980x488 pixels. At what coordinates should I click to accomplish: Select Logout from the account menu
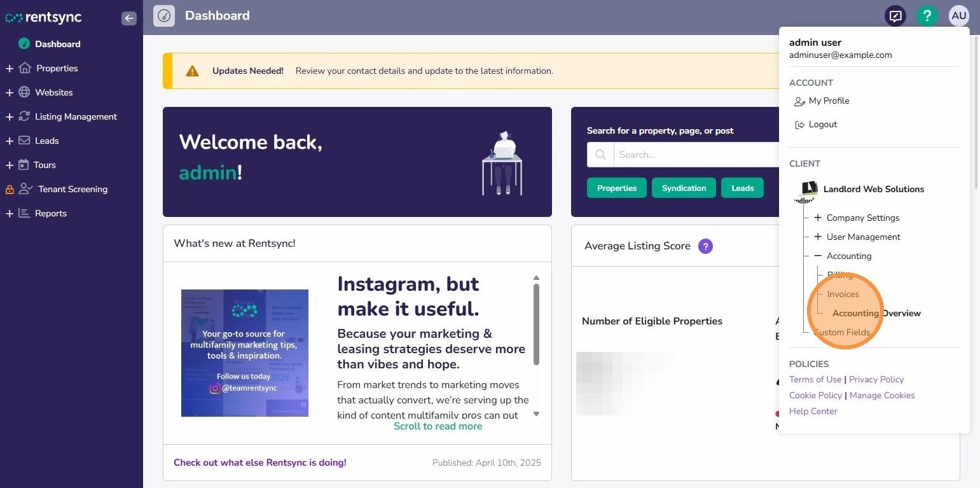point(823,125)
